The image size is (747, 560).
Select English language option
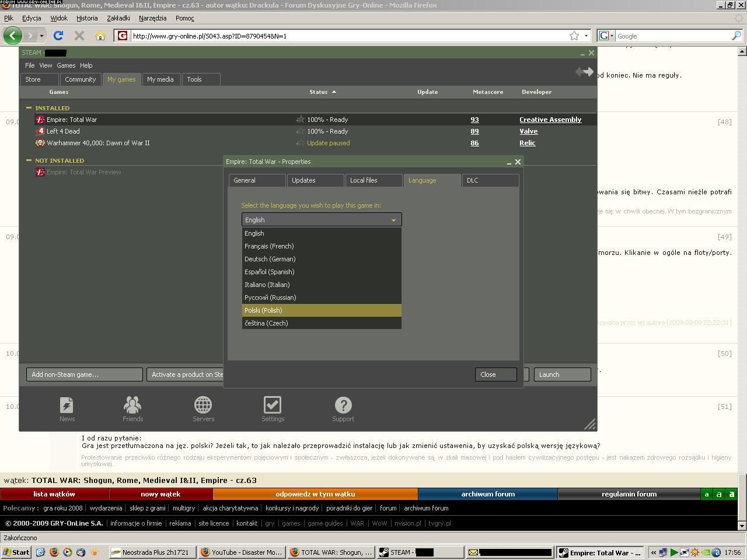[x=322, y=233]
